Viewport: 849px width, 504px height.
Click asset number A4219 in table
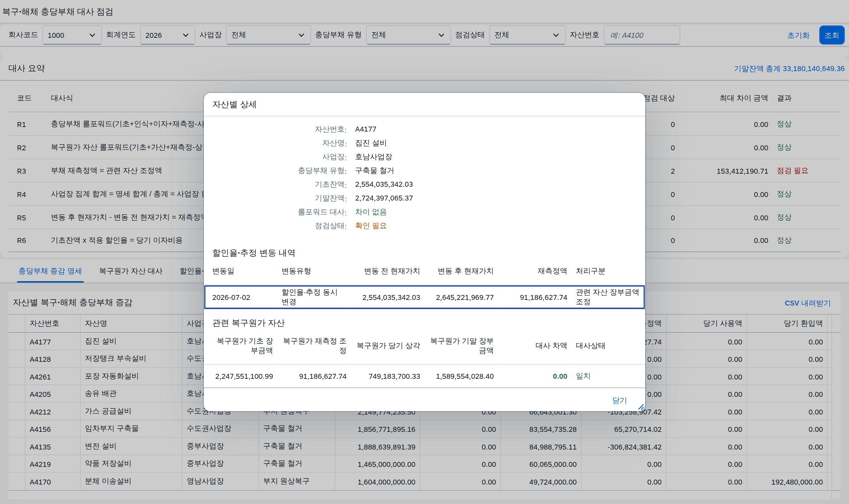(x=40, y=464)
